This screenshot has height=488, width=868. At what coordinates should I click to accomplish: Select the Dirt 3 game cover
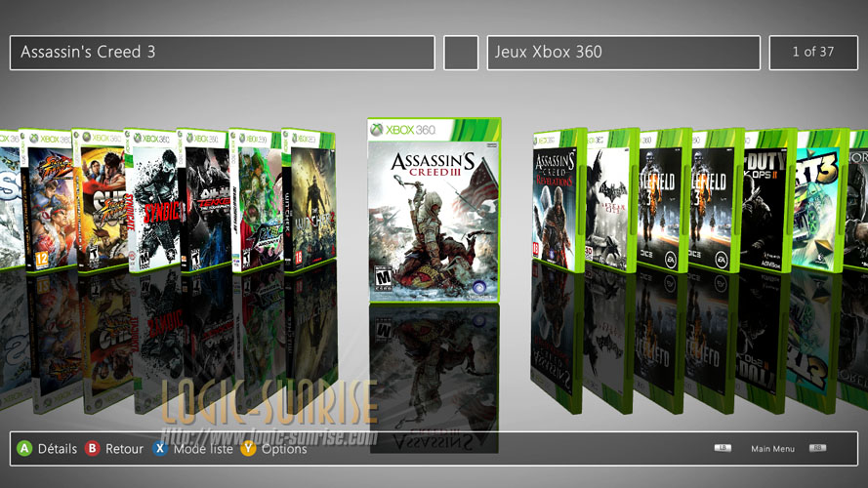(x=820, y=201)
